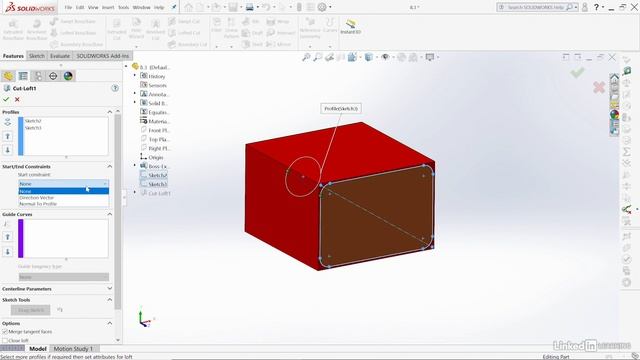Collapse the Profiles section
The height and width of the screenshot is (360, 640).
click(x=109, y=112)
